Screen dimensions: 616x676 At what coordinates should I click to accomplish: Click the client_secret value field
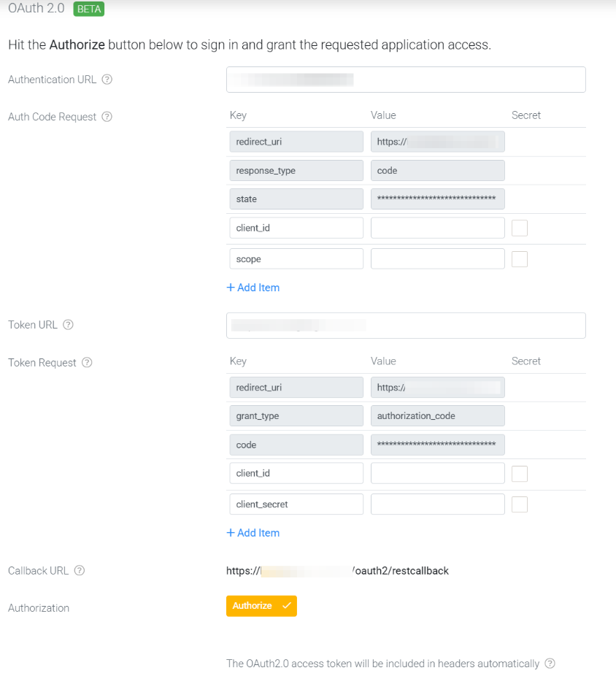tap(437, 504)
